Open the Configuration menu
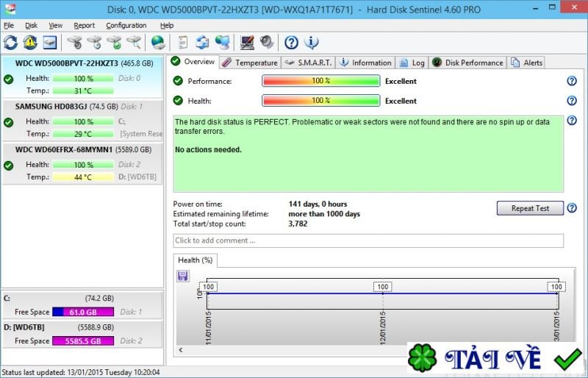The image size is (588, 378). (126, 25)
